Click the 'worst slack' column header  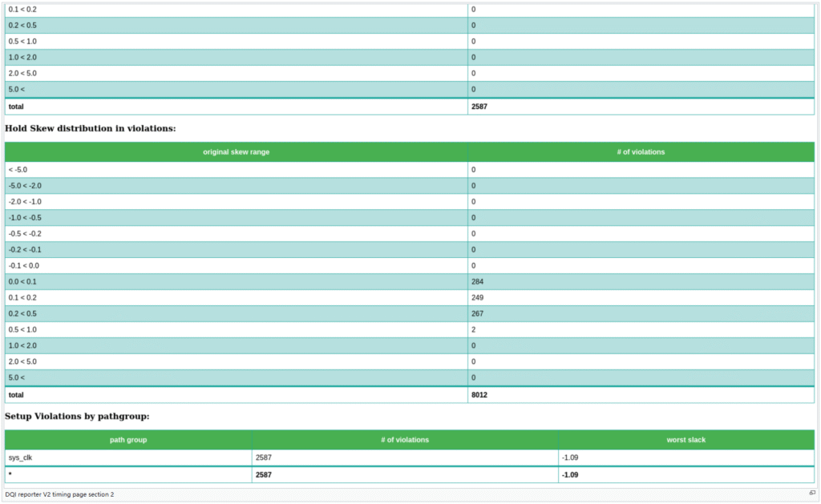(x=686, y=440)
